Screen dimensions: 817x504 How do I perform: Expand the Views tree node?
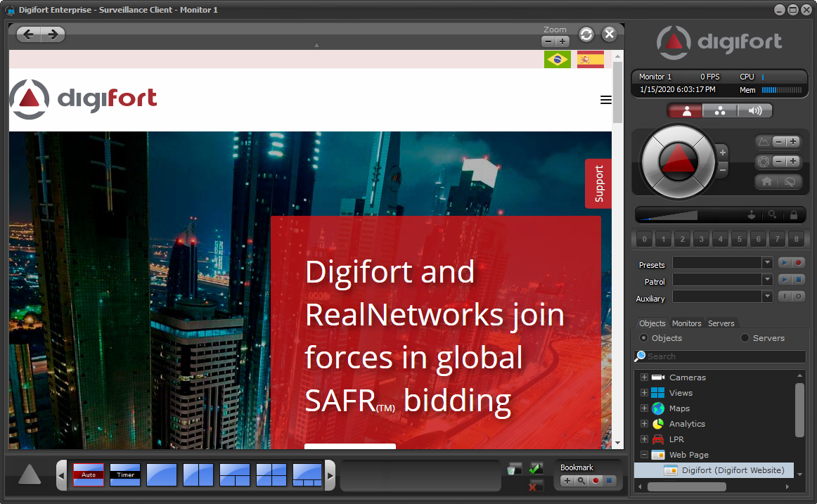click(x=644, y=392)
